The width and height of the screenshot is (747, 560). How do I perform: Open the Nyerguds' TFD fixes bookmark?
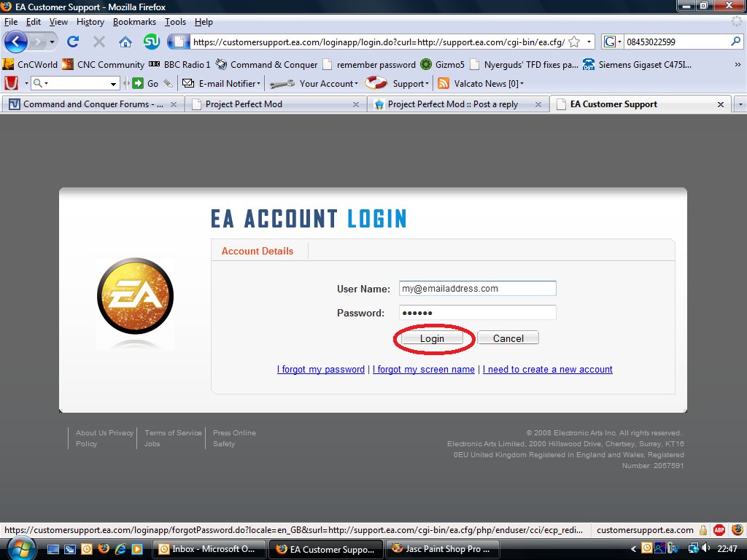pyautogui.click(x=524, y=64)
